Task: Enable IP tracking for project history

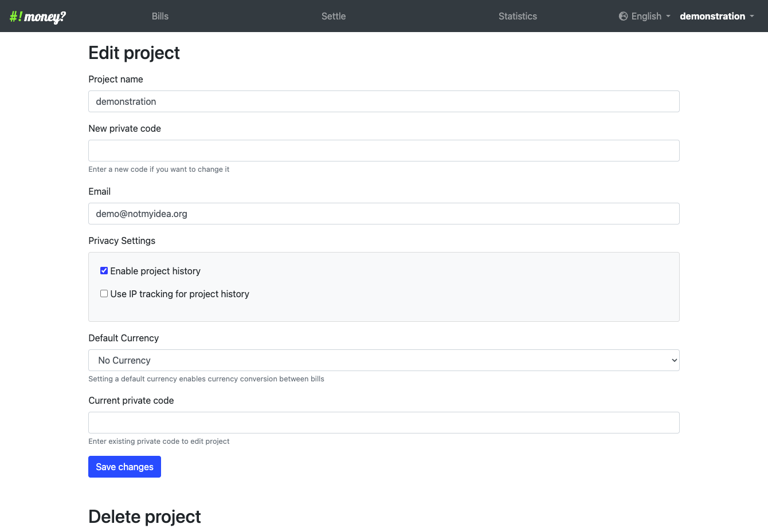Action: pyautogui.click(x=104, y=294)
